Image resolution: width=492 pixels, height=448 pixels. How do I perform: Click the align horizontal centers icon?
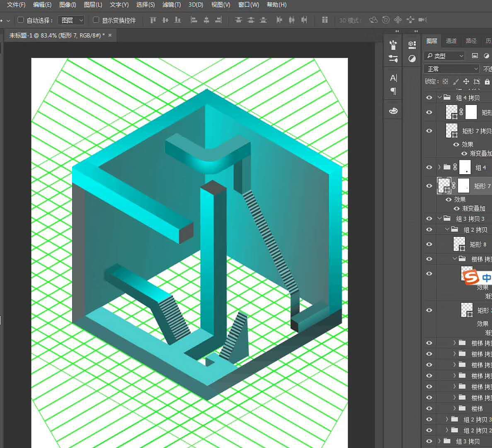click(x=206, y=20)
